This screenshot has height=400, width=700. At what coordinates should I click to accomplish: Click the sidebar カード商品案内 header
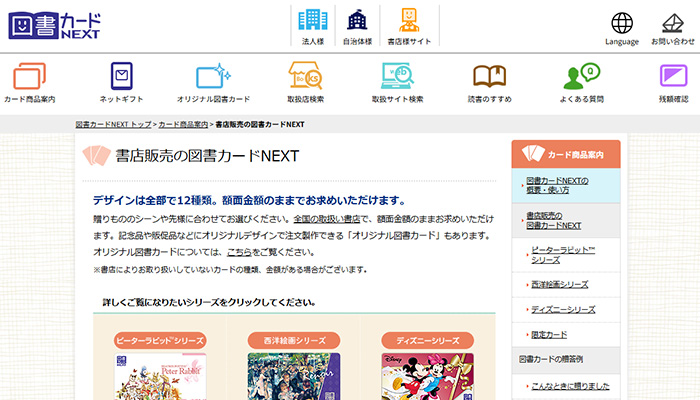coord(566,154)
